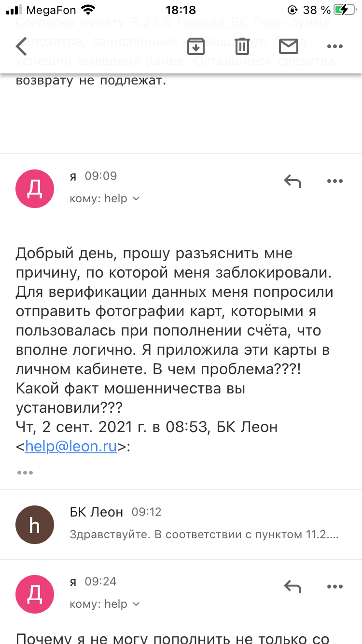Show quoted text with the three-dots expander
This screenshot has width=362, height=644.
point(25,472)
